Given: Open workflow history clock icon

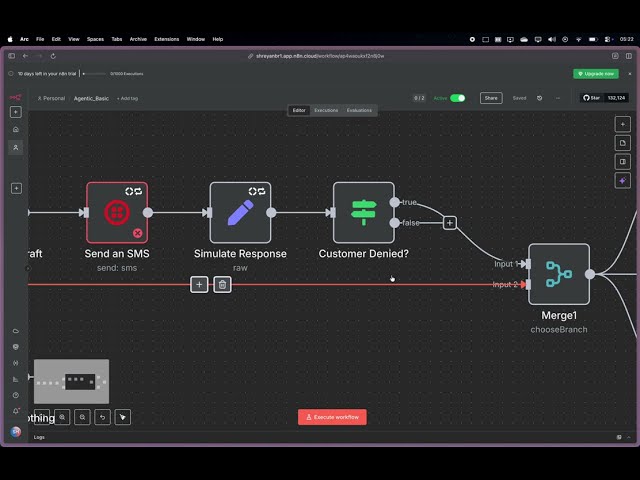Looking at the screenshot, I should coord(540,98).
